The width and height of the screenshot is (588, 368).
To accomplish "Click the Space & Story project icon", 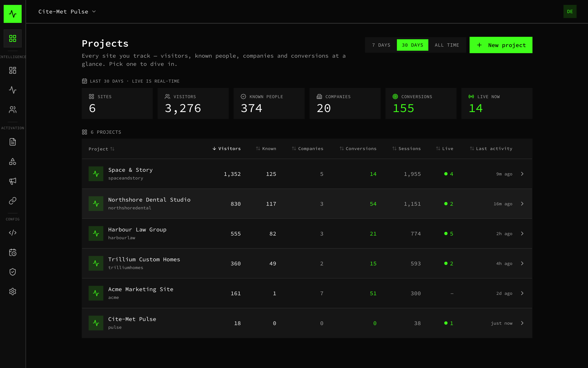I will click(96, 174).
